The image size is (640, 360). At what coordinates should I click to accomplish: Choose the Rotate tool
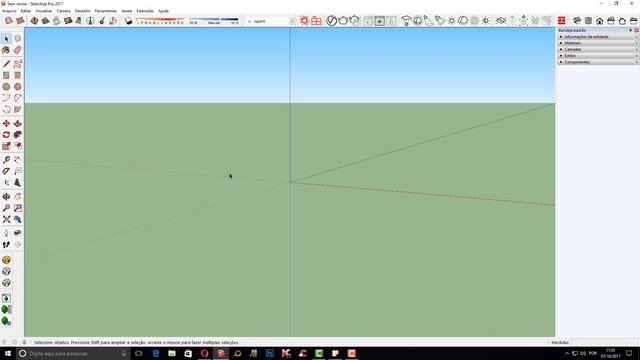pyautogui.click(x=6, y=135)
